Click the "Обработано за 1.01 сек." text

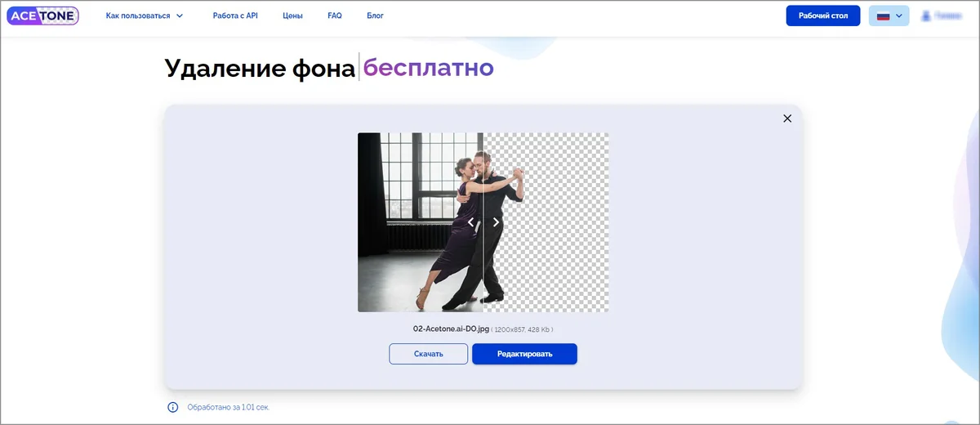coord(228,407)
